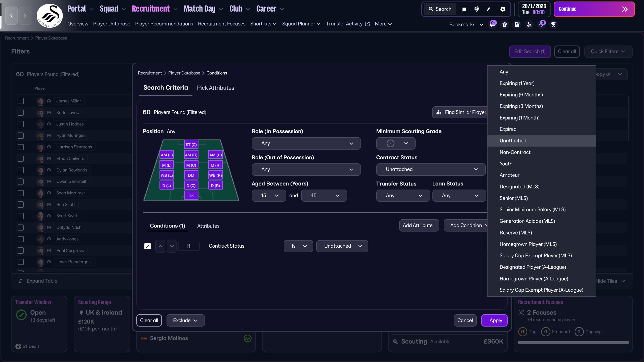Go back with the left arrow
This screenshot has height=362, width=644.
(12, 16)
